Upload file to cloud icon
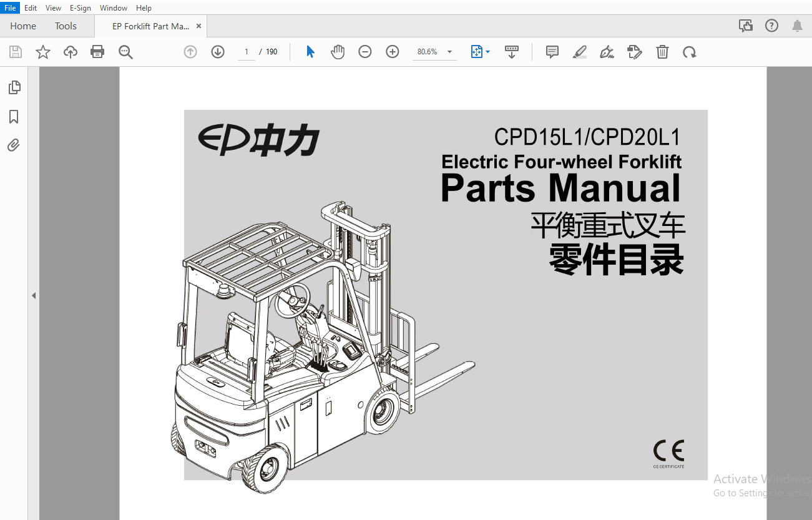Screen dimensions: 812x520 [x=71, y=52]
